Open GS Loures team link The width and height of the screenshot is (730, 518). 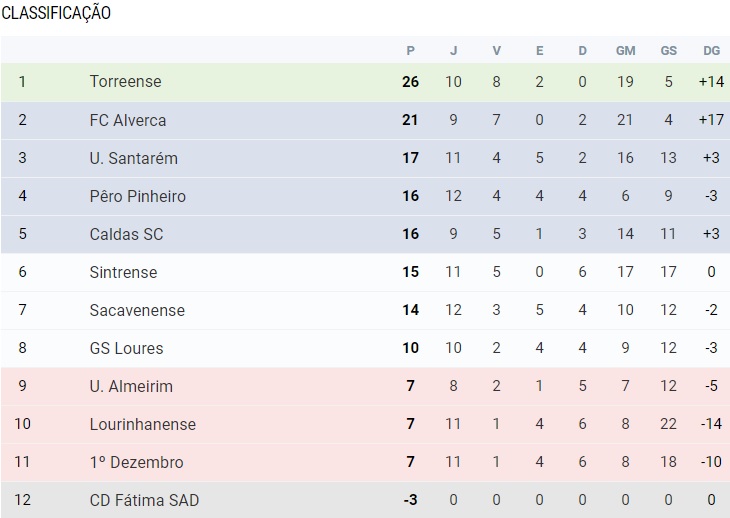point(126,348)
